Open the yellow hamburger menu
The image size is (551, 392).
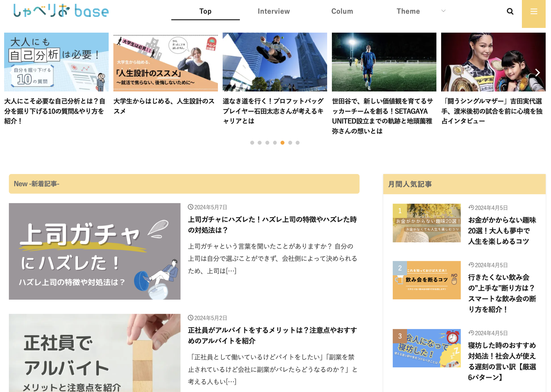(x=533, y=12)
